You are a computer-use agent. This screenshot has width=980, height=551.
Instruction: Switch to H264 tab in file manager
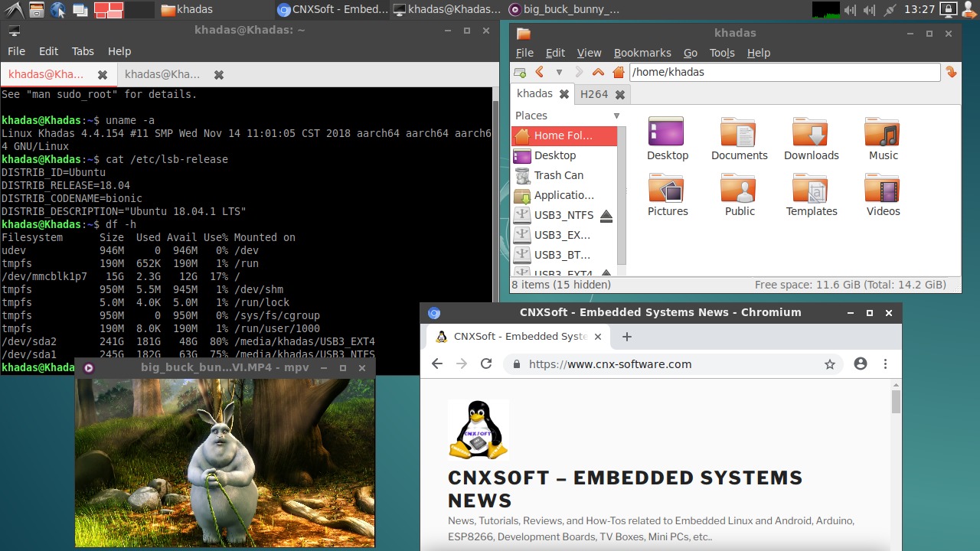[x=594, y=94]
